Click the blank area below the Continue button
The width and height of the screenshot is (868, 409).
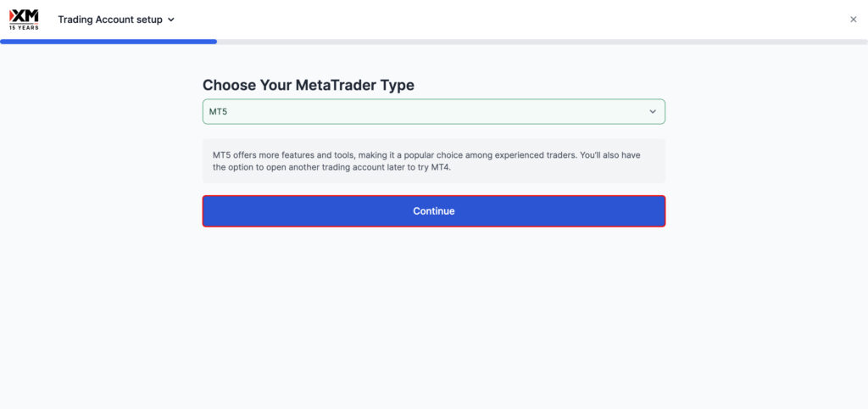click(x=433, y=316)
